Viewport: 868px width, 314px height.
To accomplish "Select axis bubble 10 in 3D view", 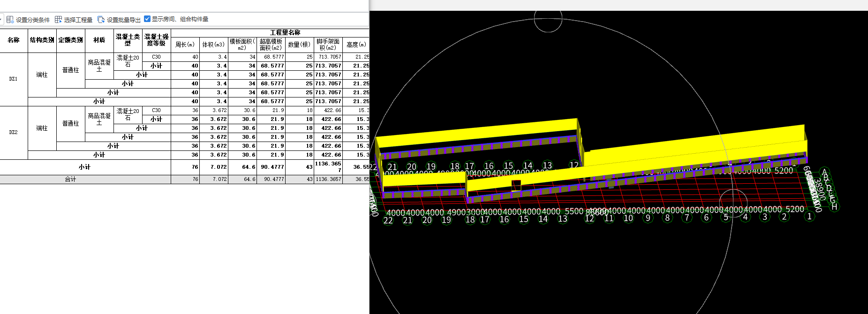I will [628, 218].
